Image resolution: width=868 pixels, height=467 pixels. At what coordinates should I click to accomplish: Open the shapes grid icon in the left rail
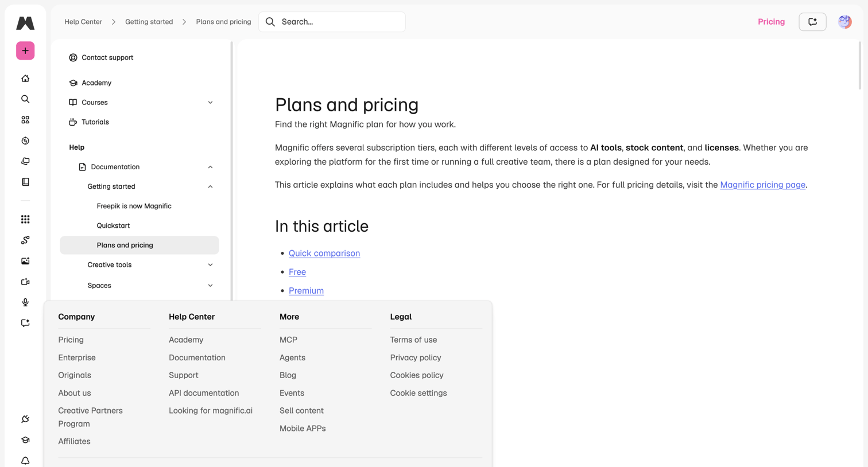25,120
